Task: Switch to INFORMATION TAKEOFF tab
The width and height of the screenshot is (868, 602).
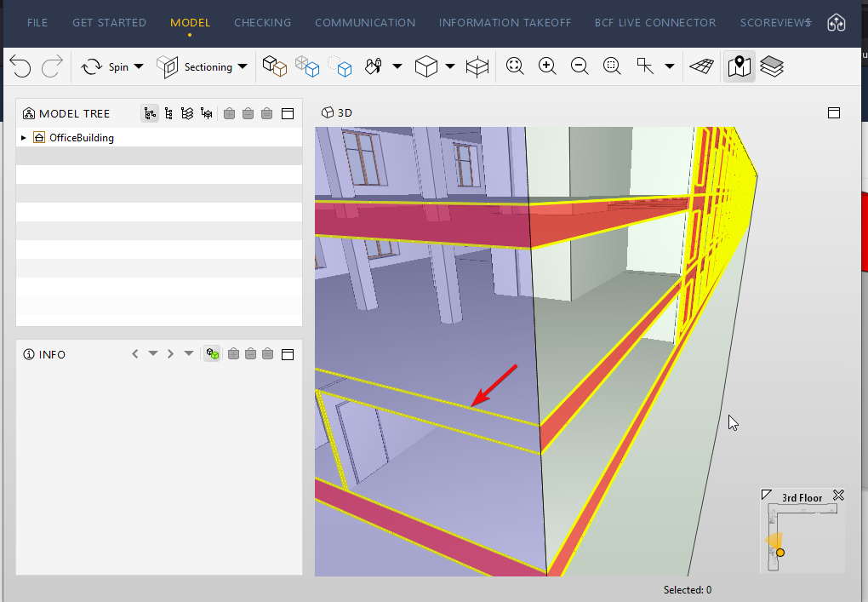Action: (x=505, y=23)
